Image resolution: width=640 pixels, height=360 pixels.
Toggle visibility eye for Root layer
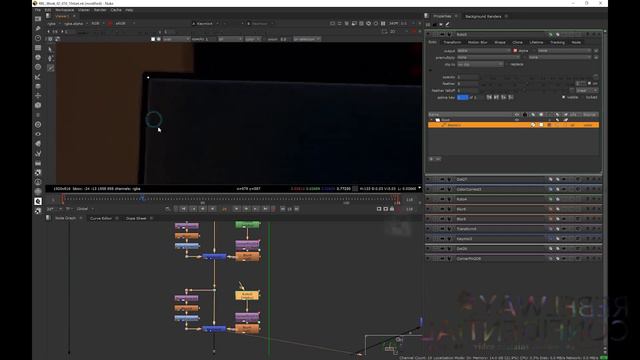pyautogui.click(x=517, y=120)
